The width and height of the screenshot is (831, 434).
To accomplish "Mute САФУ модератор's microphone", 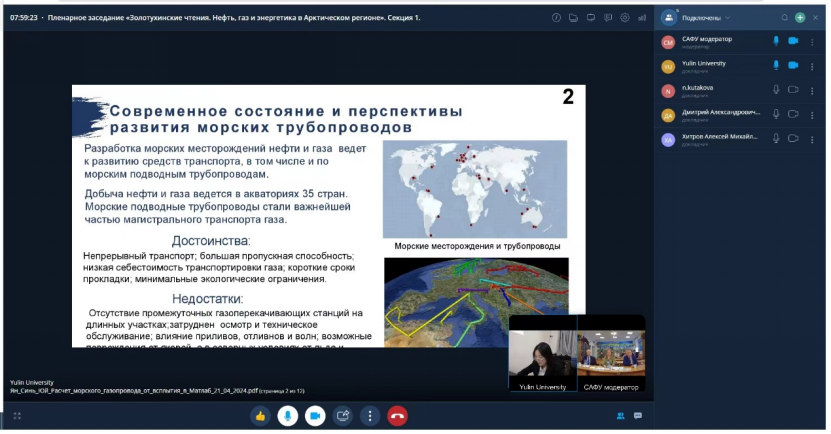I will [776, 40].
